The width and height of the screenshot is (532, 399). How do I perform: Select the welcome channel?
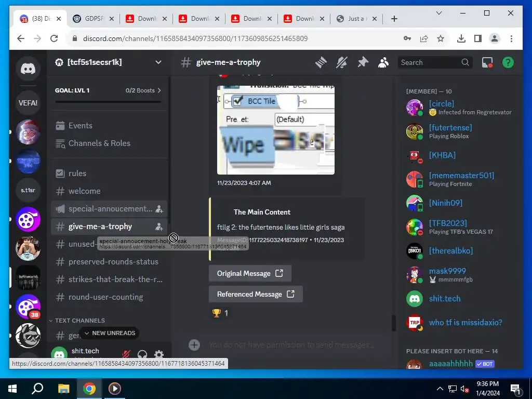(x=109, y=191)
